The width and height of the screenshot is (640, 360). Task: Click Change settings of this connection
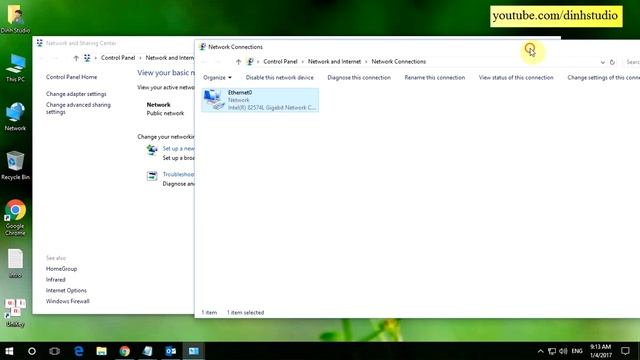[603, 78]
